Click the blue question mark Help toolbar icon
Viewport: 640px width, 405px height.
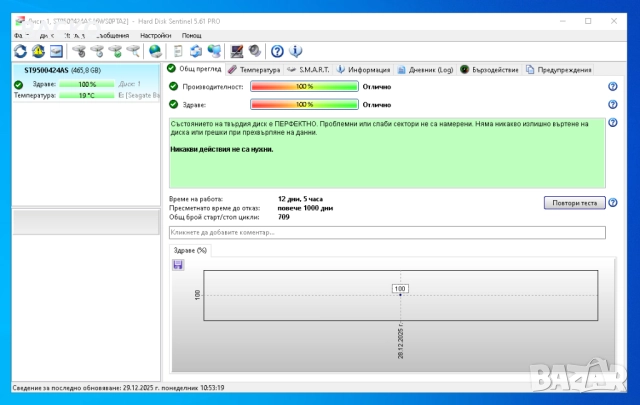278,51
